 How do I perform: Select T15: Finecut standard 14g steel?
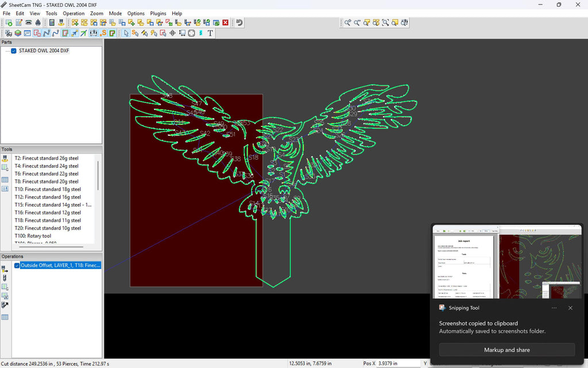(x=53, y=205)
